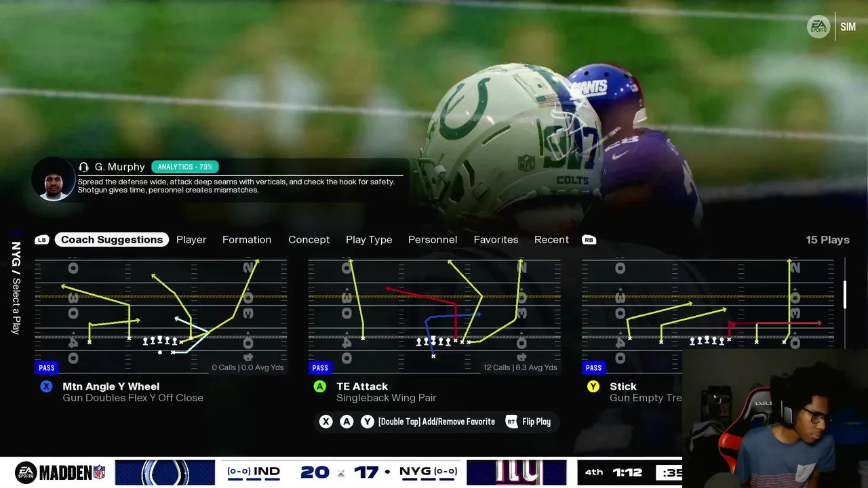Select the Mtn Angle Y Wheel play diagram

[x=161, y=316]
